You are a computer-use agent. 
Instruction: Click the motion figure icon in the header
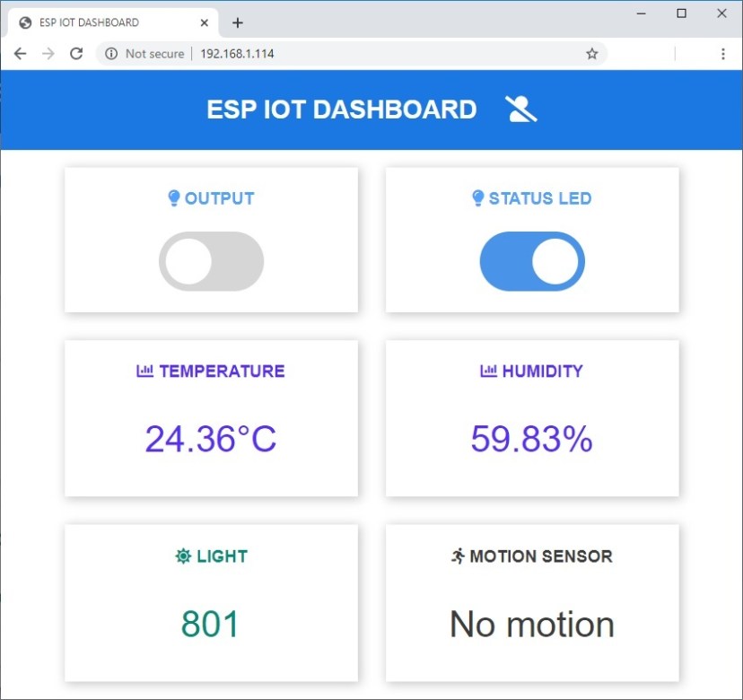(x=520, y=109)
